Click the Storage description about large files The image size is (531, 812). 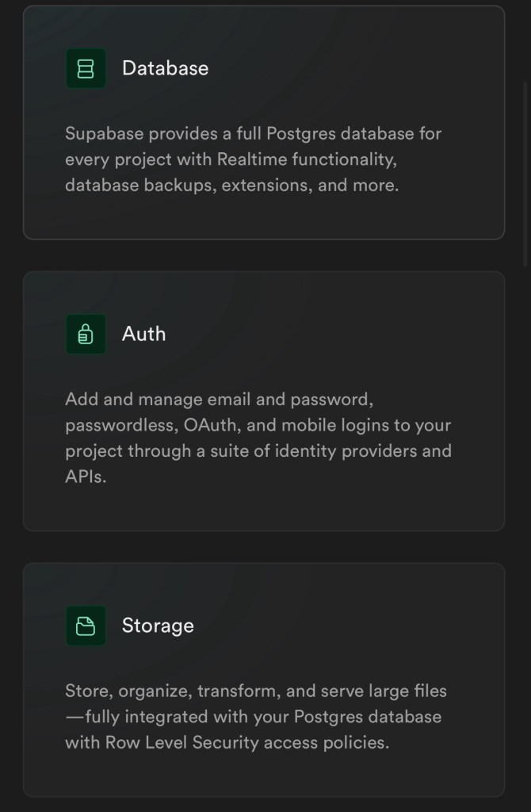255,717
